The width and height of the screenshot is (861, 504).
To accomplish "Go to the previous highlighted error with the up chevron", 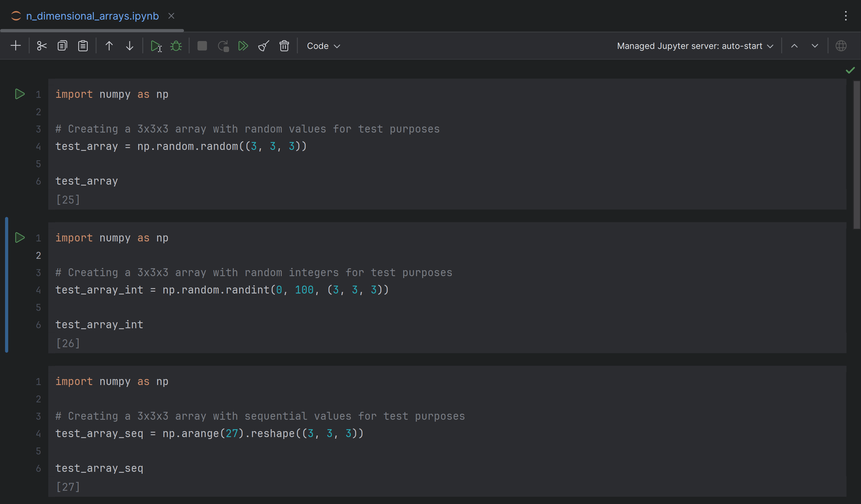I will coord(794,46).
